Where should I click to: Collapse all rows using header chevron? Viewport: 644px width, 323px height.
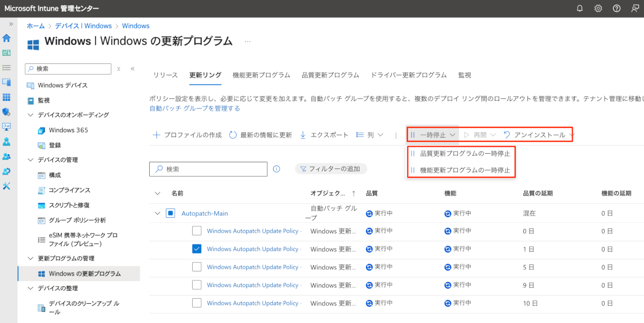point(157,193)
